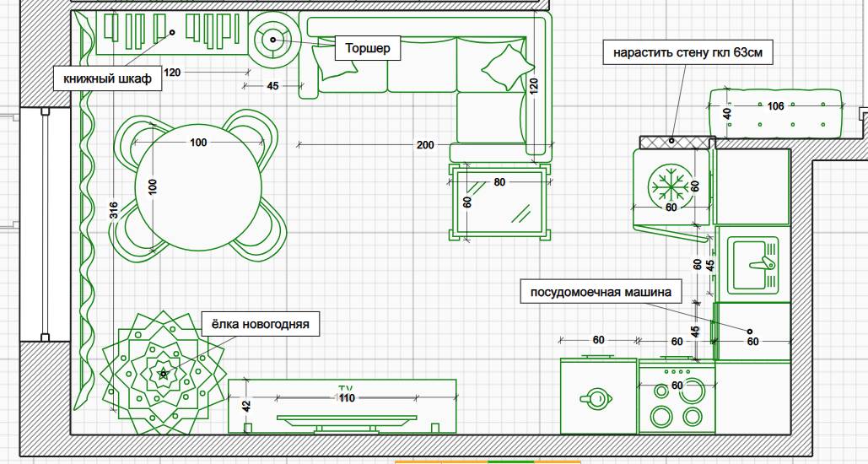The image size is (868, 464).
Task: Click the stove cooktop symbol
Action: 677,397
